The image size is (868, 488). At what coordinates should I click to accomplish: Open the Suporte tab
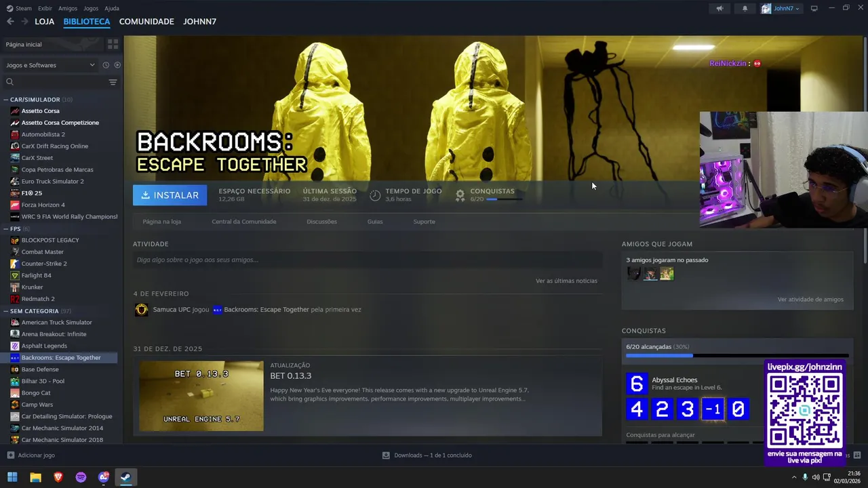tap(425, 222)
